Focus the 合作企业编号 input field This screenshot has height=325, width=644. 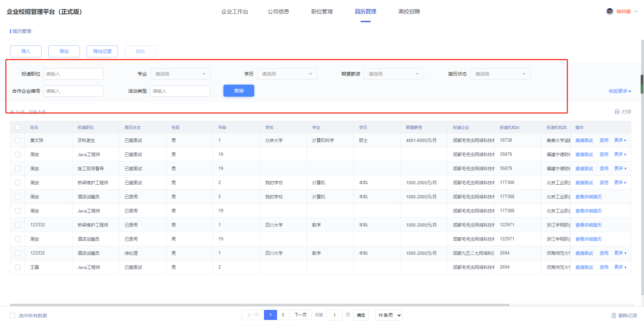(x=73, y=91)
